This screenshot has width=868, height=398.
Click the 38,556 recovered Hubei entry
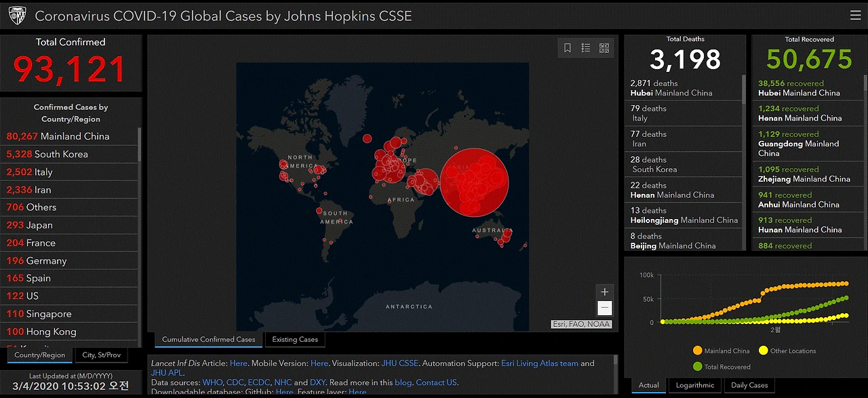pyautogui.click(x=807, y=88)
